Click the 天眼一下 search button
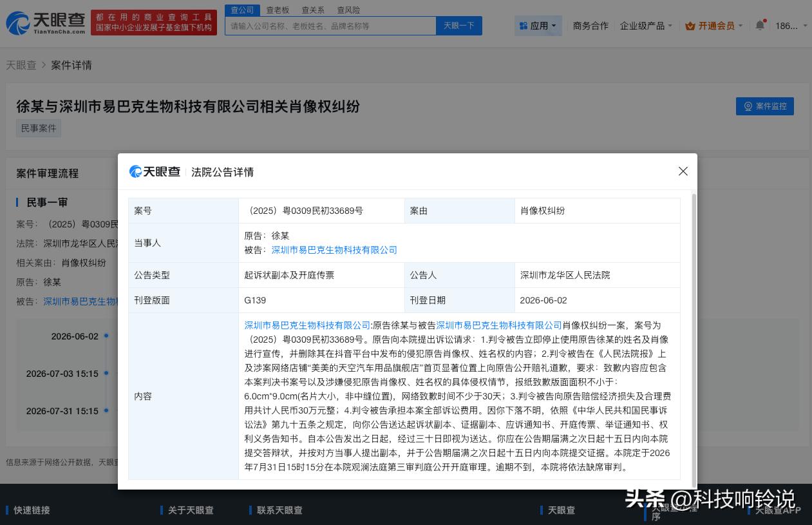The height and width of the screenshot is (525, 812). click(x=459, y=26)
